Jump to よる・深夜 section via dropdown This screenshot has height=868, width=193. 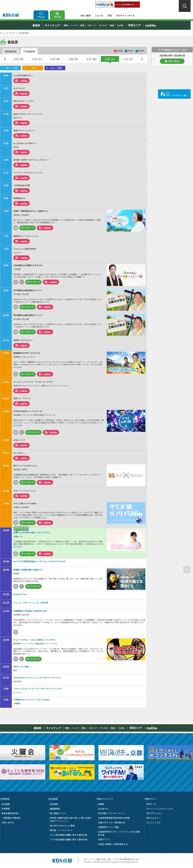(55, 68)
